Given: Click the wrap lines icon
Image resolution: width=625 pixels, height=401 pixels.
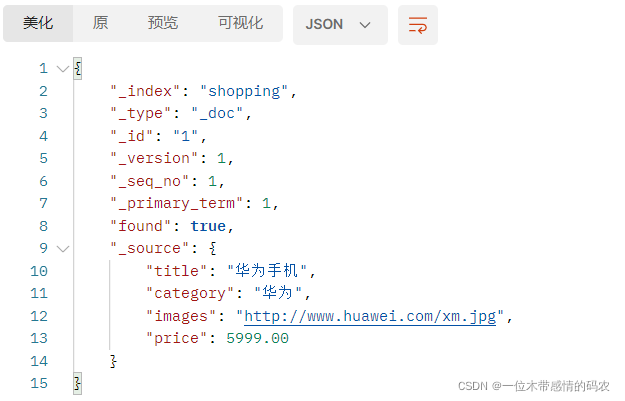Looking at the screenshot, I should (418, 25).
